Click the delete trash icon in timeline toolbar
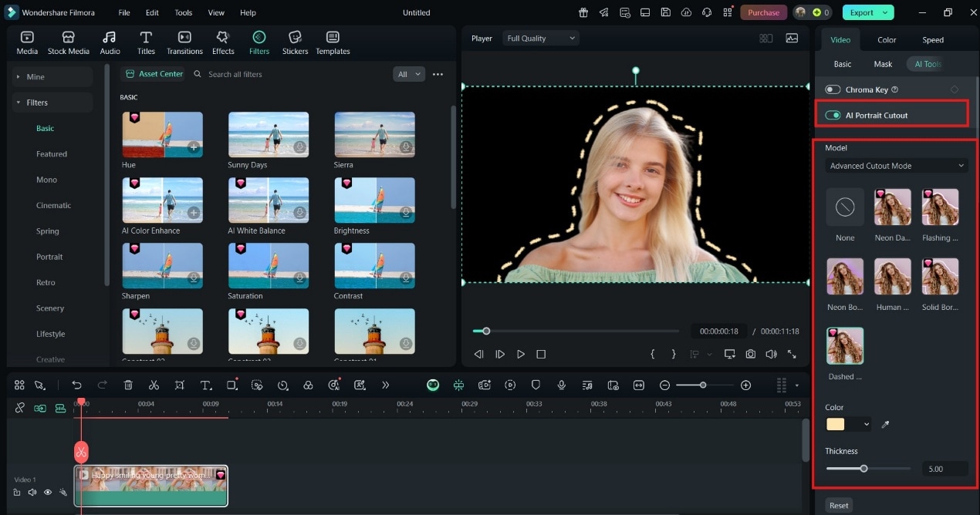 point(128,385)
